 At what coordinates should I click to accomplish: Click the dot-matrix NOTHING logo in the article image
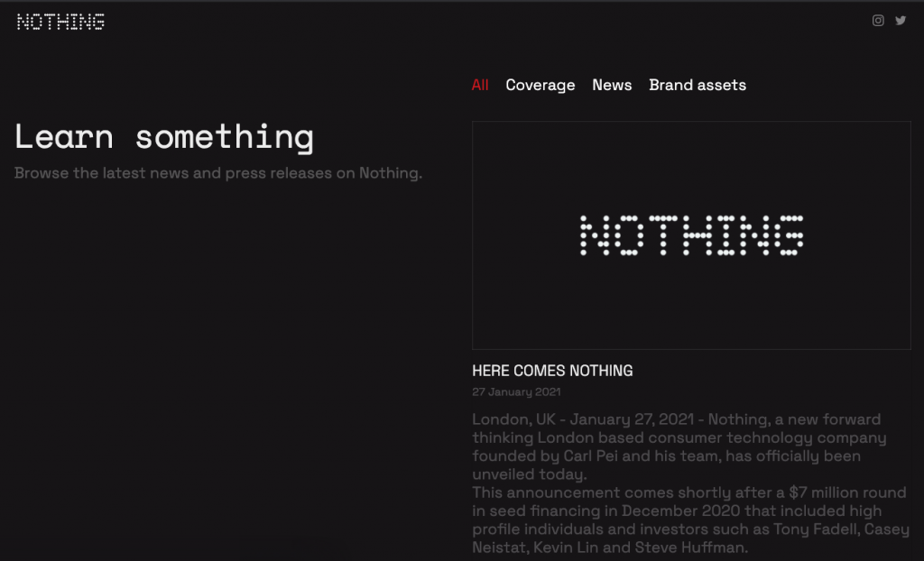[691, 235]
